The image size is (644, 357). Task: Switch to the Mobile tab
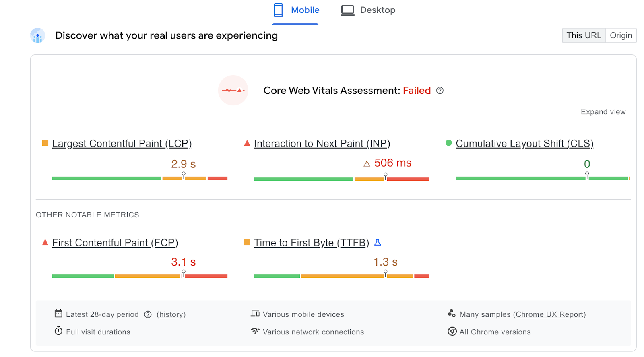pyautogui.click(x=296, y=10)
